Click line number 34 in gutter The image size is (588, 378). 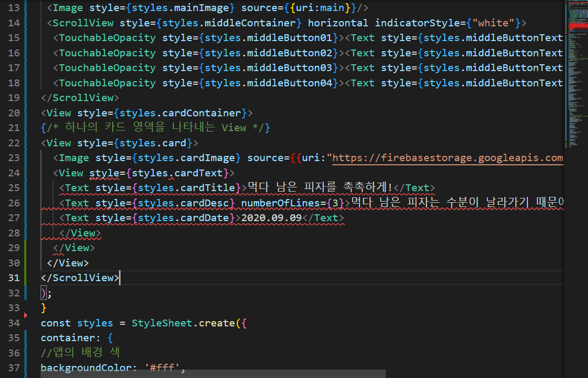tap(14, 323)
